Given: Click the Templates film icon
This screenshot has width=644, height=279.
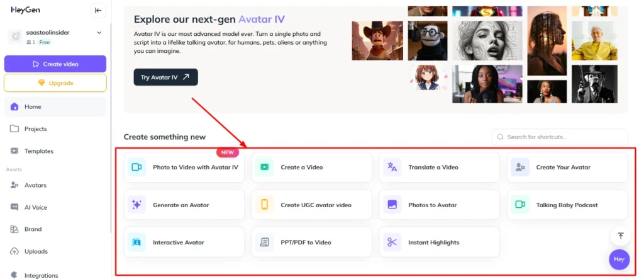Looking at the screenshot, I should pyautogui.click(x=14, y=151).
